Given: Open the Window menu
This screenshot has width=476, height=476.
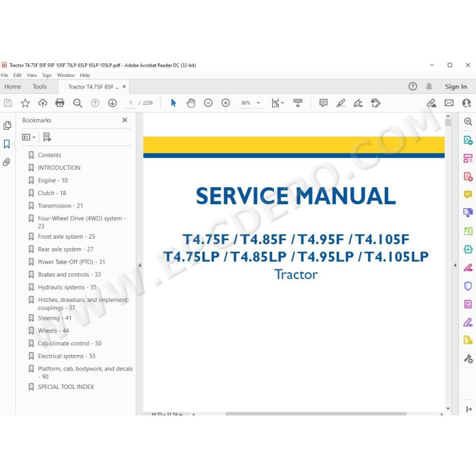Looking at the screenshot, I should click(65, 75).
